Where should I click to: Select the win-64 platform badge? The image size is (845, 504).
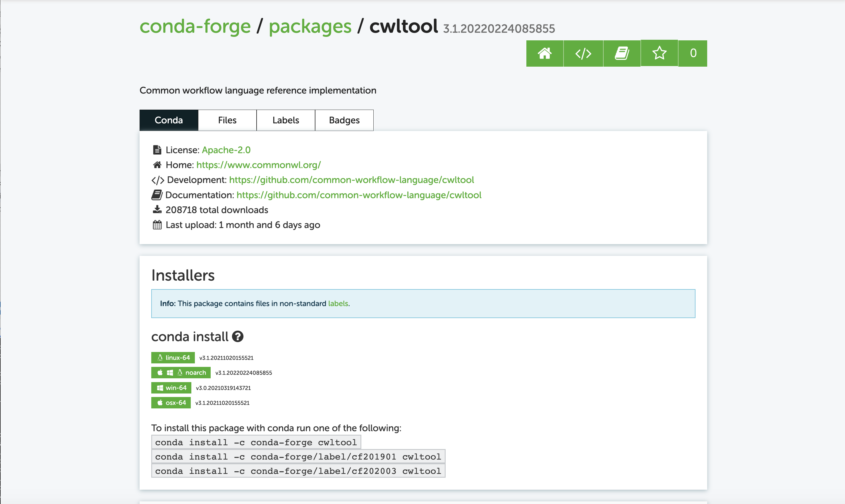tap(171, 388)
